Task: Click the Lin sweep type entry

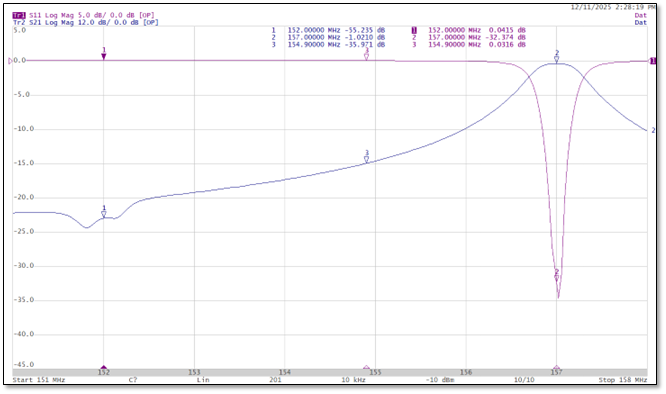Action: 203,380
